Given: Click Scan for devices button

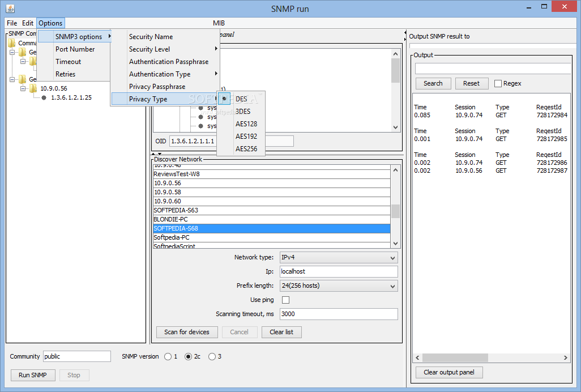Looking at the screenshot, I should (x=187, y=332).
